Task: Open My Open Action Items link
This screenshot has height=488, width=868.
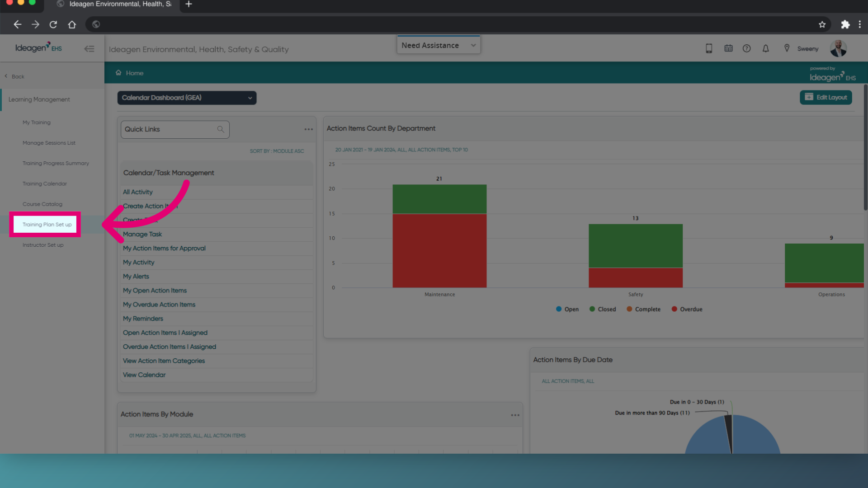Action: pos(155,290)
